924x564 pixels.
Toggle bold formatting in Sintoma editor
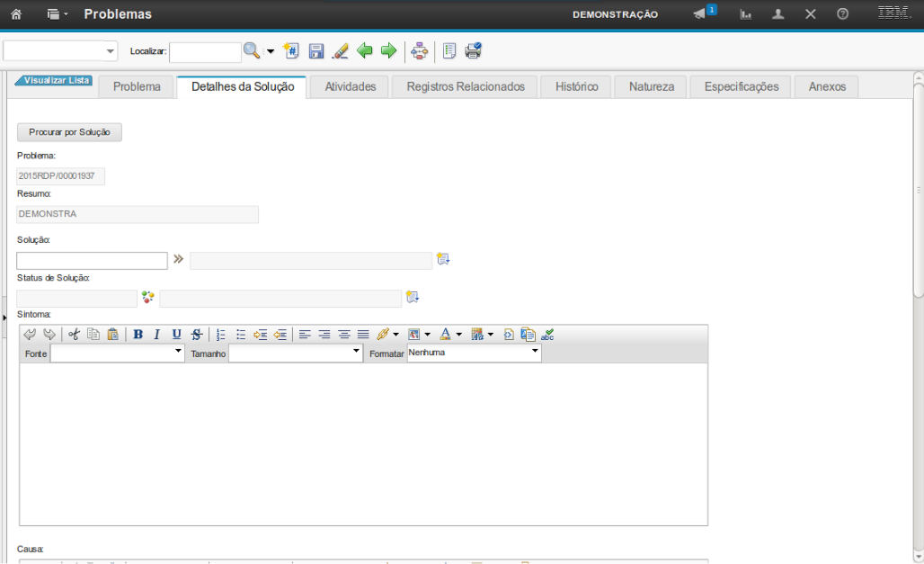tap(138, 335)
